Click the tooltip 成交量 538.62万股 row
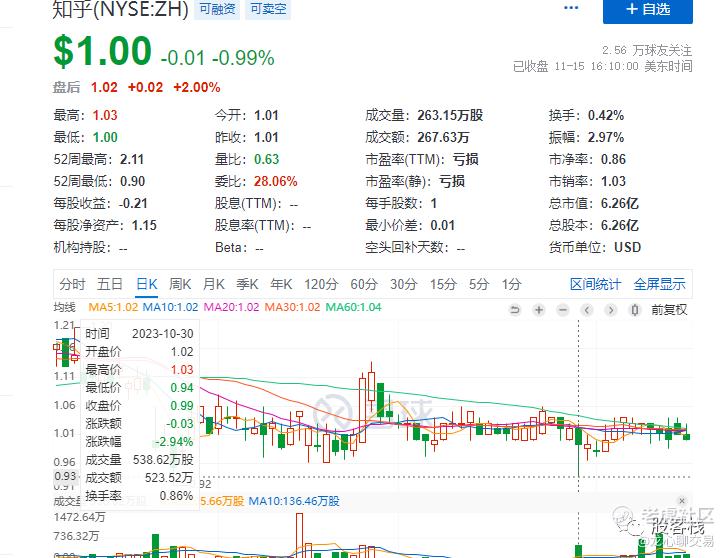The width and height of the screenshot is (728, 558). 139,460
